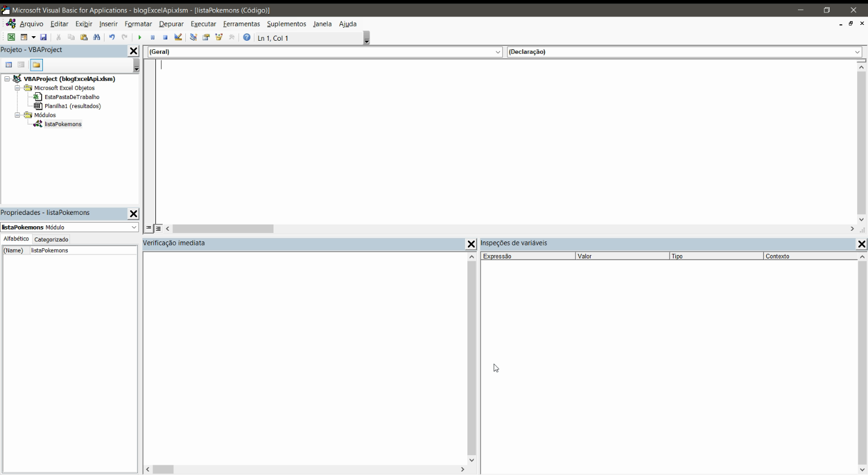Close the Projeto - VBAProject panel
Image resolution: width=868 pixels, height=475 pixels.
133,51
